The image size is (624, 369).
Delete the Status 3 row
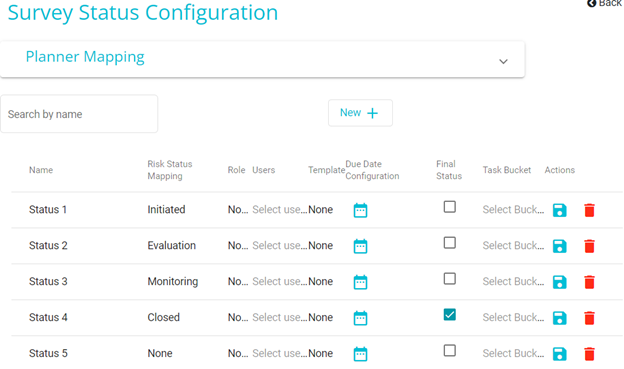click(589, 281)
